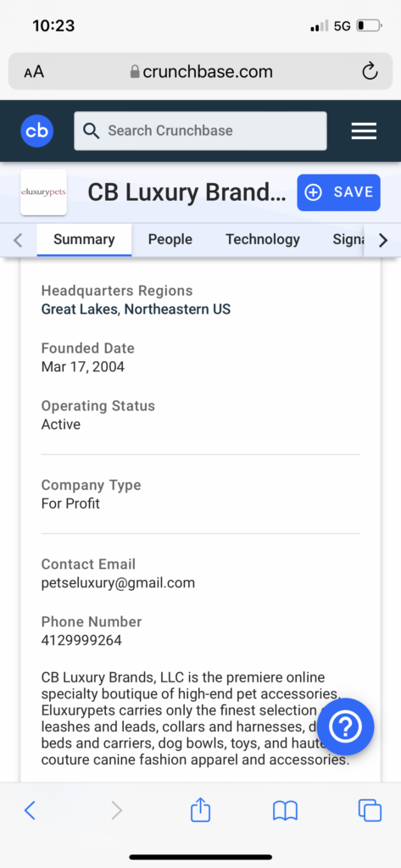Image resolution: width=401 pixels, height=868 pixels.
Task: Tap the blue help question mark button
Action: (x=346, y=726)
